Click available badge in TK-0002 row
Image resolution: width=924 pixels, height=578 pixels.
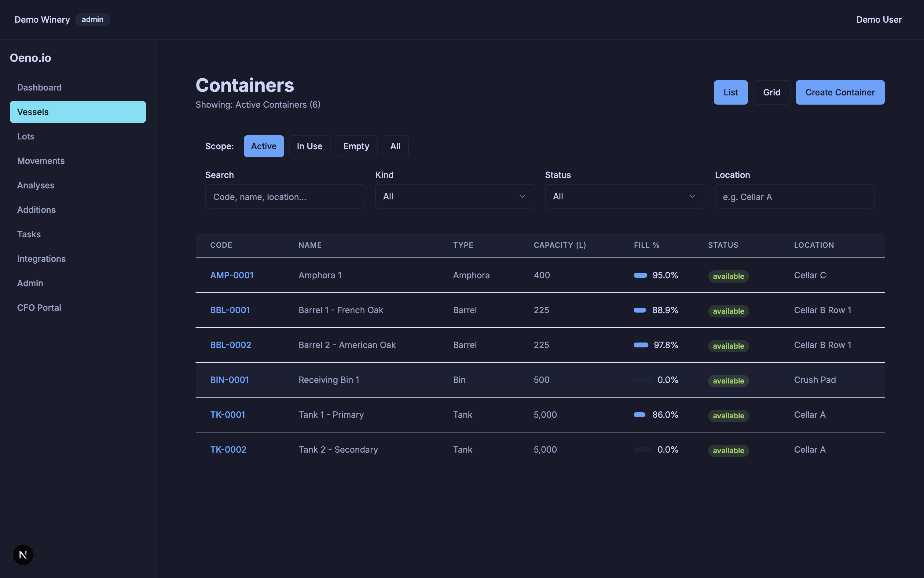(728, 450)
